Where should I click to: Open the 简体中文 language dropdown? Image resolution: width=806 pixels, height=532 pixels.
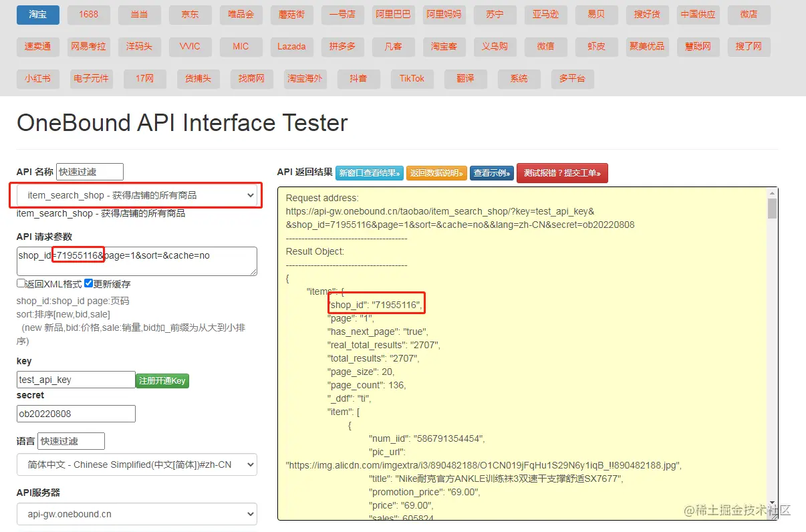tap(136, 464)
